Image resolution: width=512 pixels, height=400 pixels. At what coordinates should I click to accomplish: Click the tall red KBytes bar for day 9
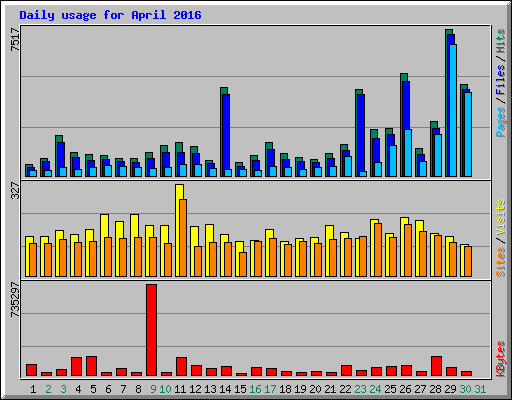(151, 330)
